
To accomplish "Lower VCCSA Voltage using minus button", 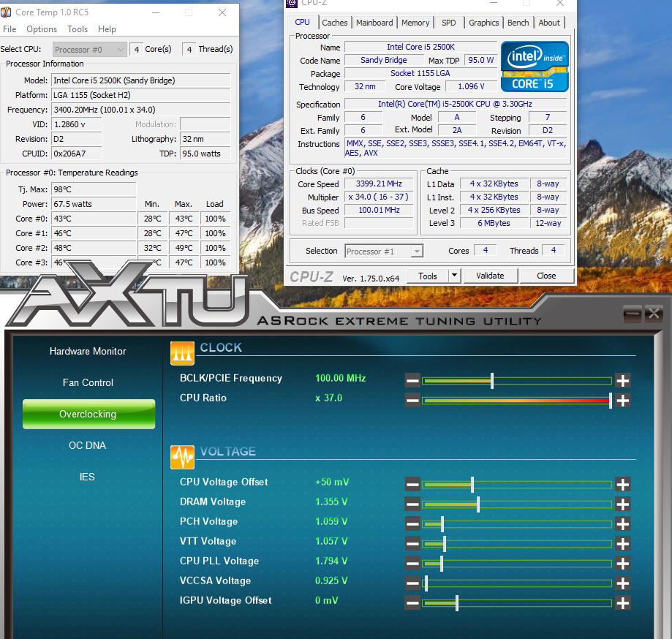I will click(x=412, y=583).
